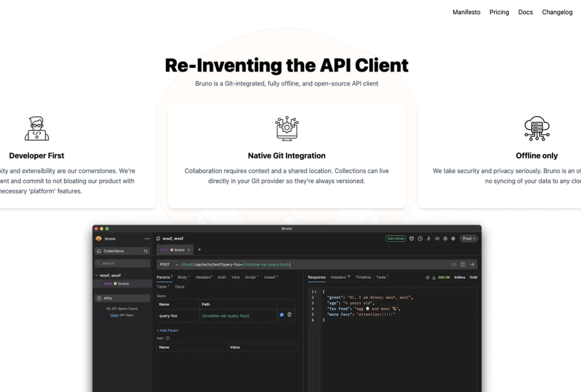Click the Collections sort arrows icon

(x=146, y=251)
